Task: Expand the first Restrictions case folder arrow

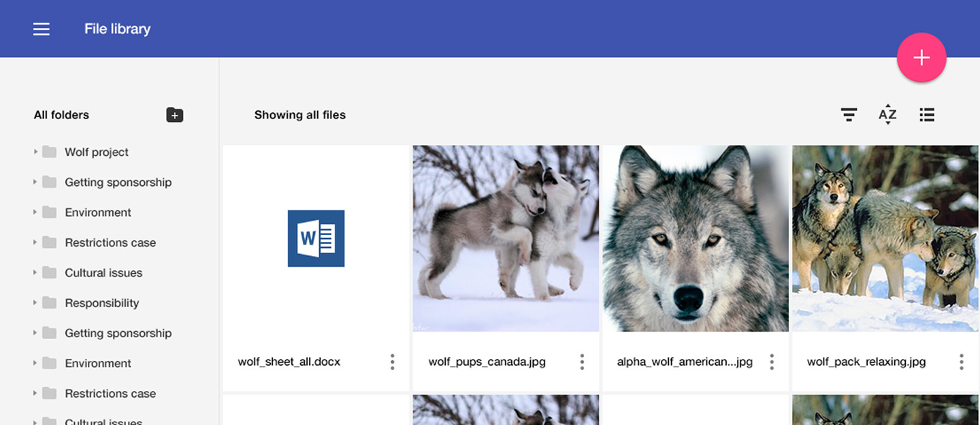Action: [35, 242]
